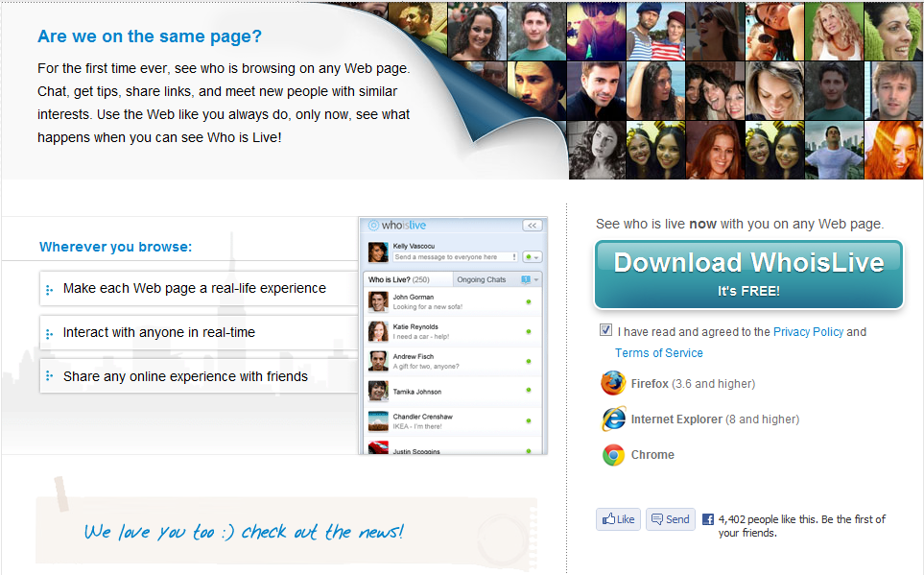
Task: Click the Internet Explorer browser icon
Action: click(x=613, y=419)
